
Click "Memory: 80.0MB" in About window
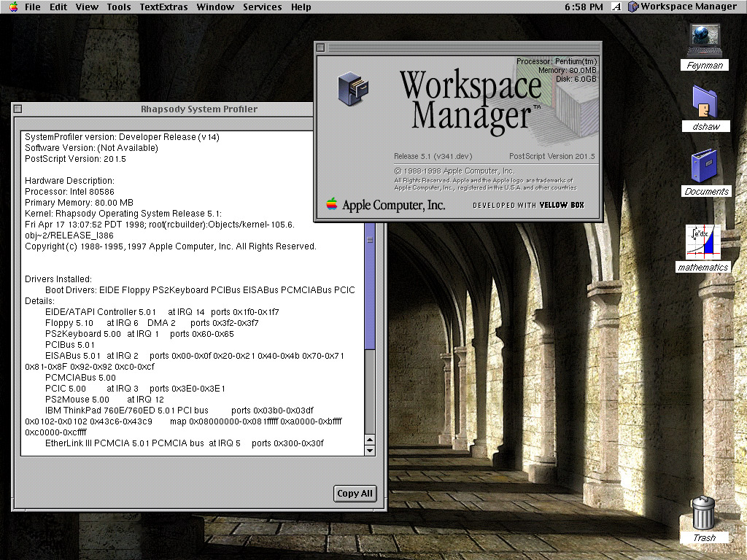568,71
